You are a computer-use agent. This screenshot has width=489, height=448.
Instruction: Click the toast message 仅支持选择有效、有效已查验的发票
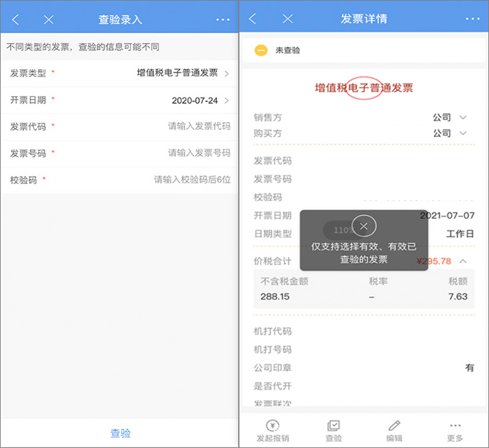[x=364, y=253]
